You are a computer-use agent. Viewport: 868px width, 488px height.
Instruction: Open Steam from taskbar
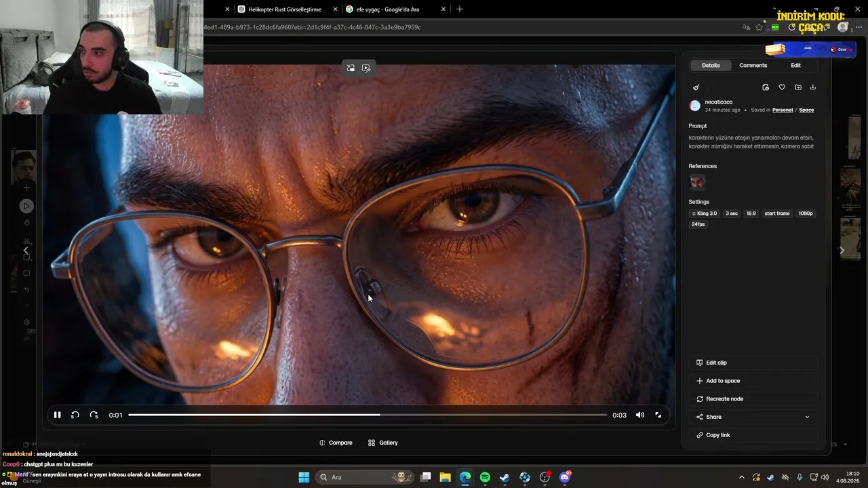click(x=505, y=477)
